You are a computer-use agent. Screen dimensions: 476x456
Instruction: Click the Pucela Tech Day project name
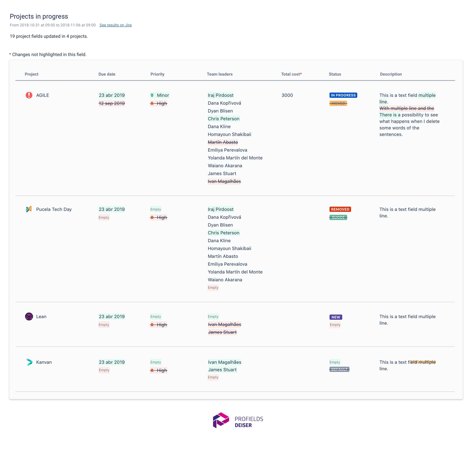(54, 209)
